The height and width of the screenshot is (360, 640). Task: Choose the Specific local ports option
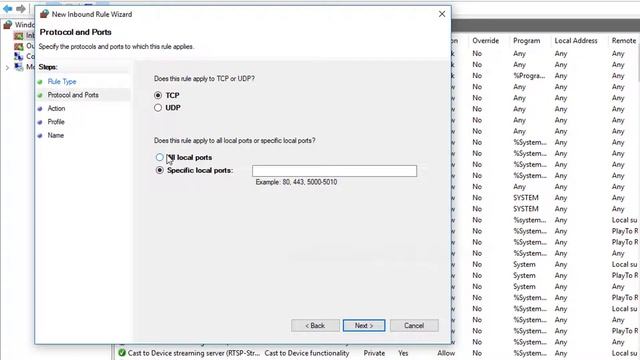click(x=160, y=170)
